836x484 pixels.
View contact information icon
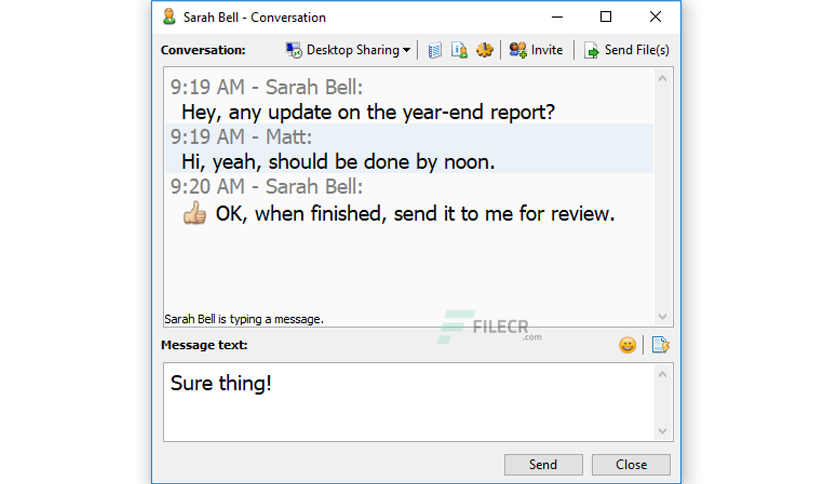(x=459, y=50)
